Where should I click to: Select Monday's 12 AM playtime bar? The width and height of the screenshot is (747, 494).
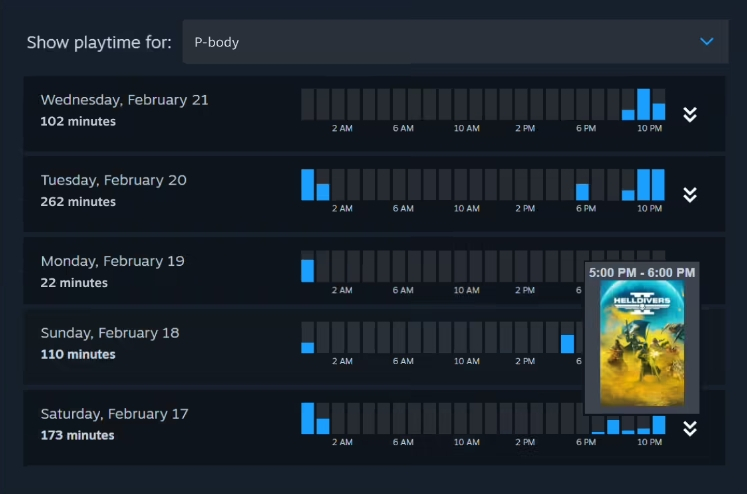[307, 270]
